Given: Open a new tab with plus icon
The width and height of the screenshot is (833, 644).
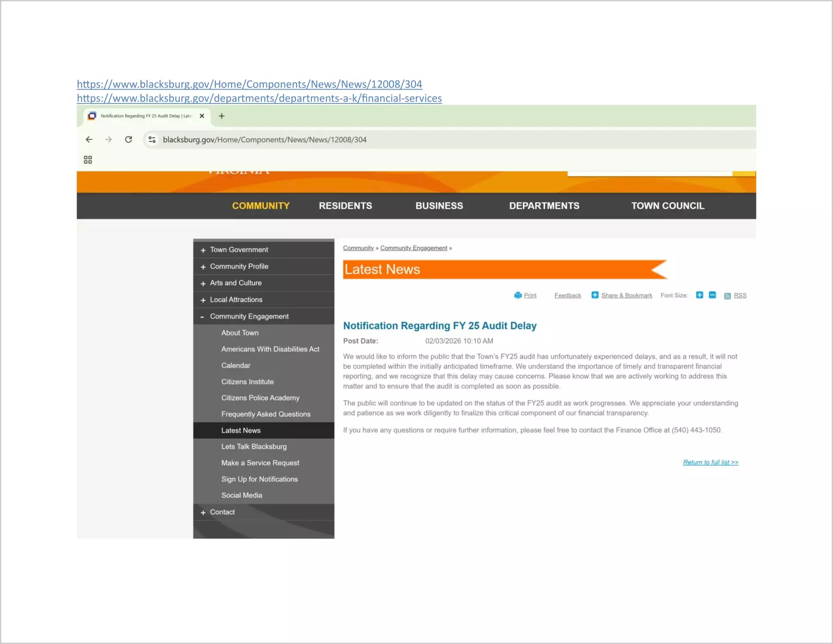Looking at the screenshot, I should click(x=221, y=116).
